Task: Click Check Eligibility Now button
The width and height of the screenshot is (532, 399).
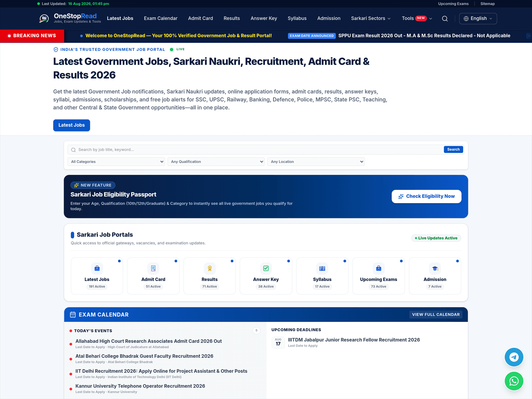Action: (x=427, y=197)
